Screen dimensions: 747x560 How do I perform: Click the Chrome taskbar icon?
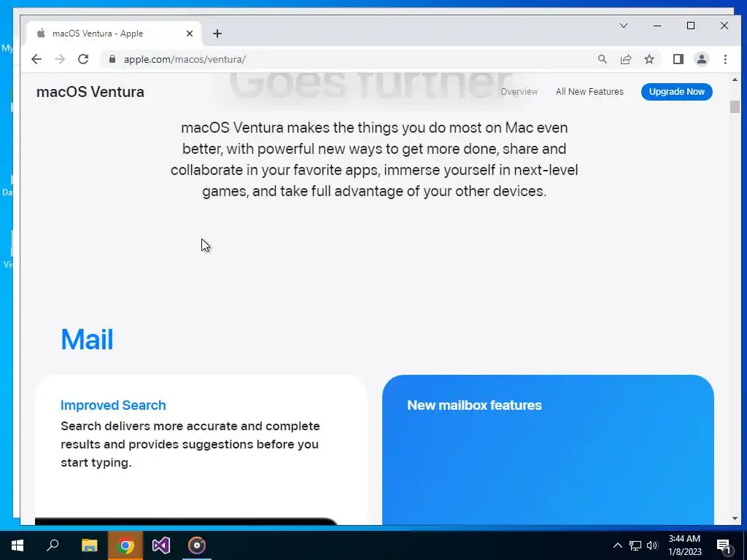(x=125, y=545)
